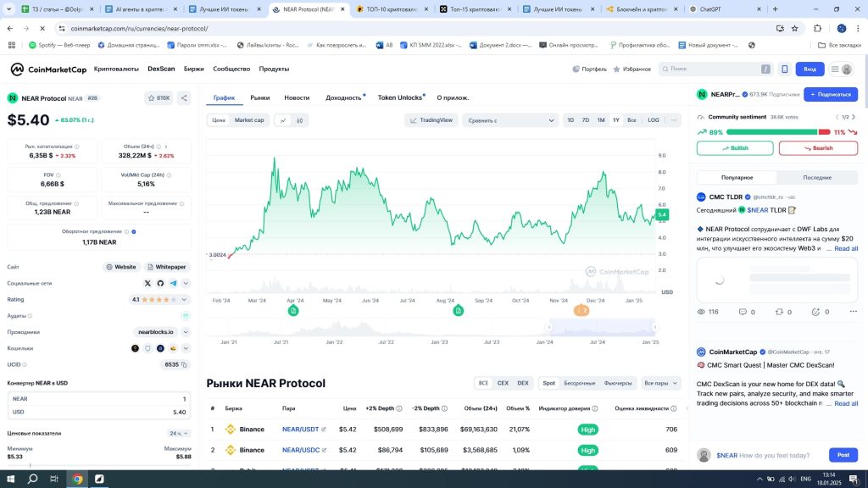Screen dimensions: 868x488
Task: Vote Bullish on NEAR sentiment
Action: (735, 148)
